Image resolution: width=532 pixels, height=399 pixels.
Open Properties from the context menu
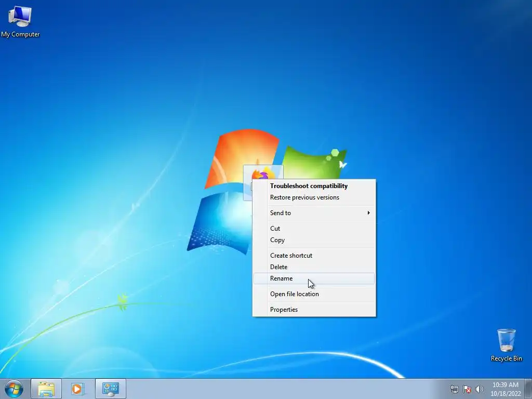(x=314, y=310)
